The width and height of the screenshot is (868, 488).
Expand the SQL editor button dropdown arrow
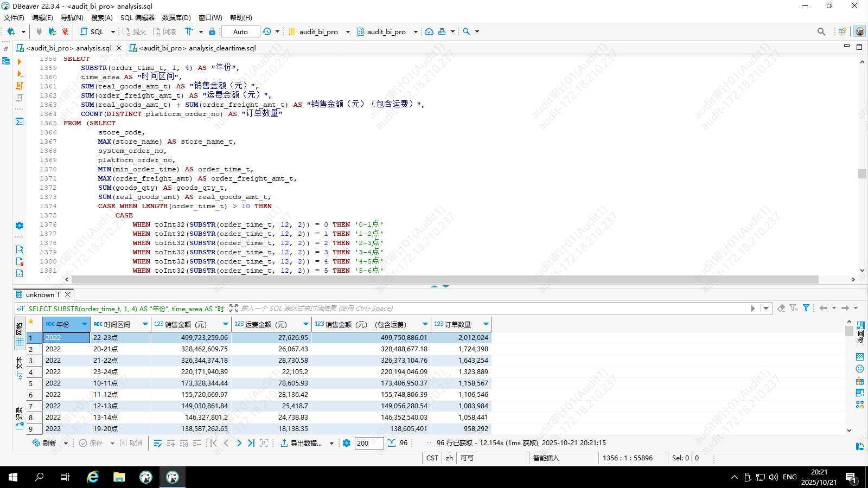(113, 31)
